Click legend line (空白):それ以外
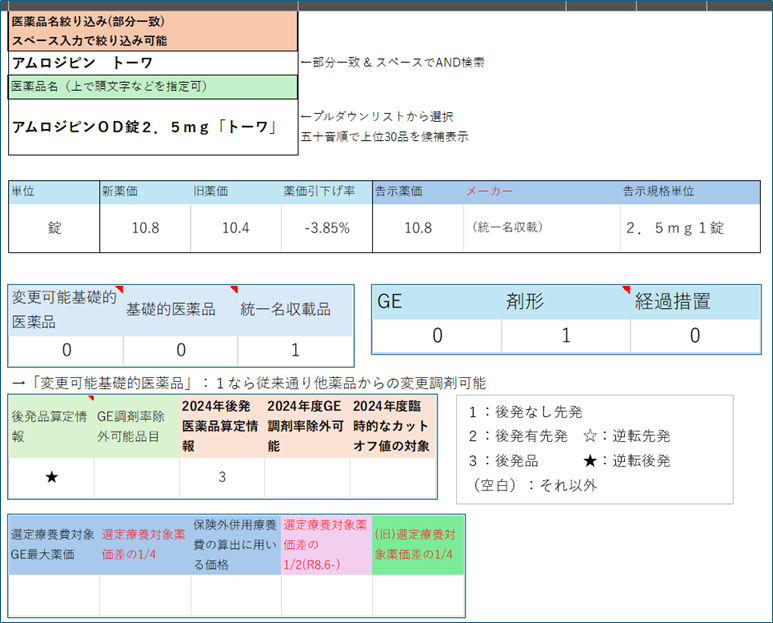Viewport: 773px width, 623px height. (533, 486)
